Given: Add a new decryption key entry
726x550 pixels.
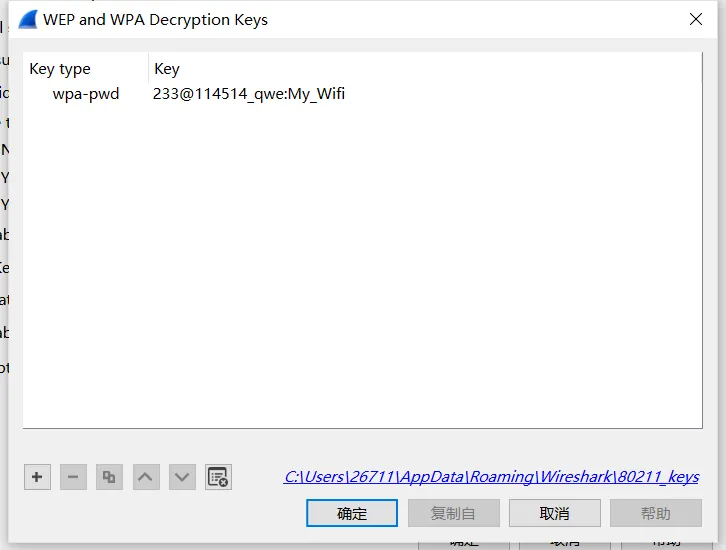Looking at the screenshot, I should click(38, 477).
